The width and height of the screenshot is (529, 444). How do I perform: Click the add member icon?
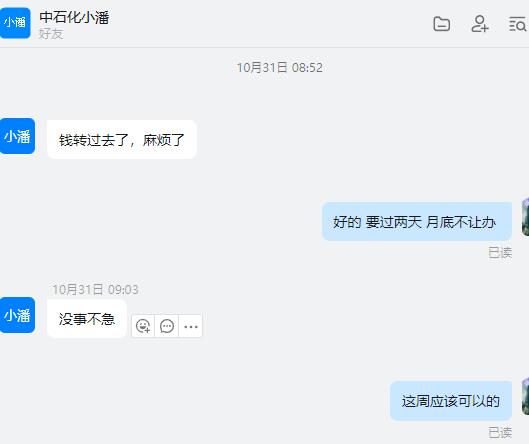pos(480,24)
